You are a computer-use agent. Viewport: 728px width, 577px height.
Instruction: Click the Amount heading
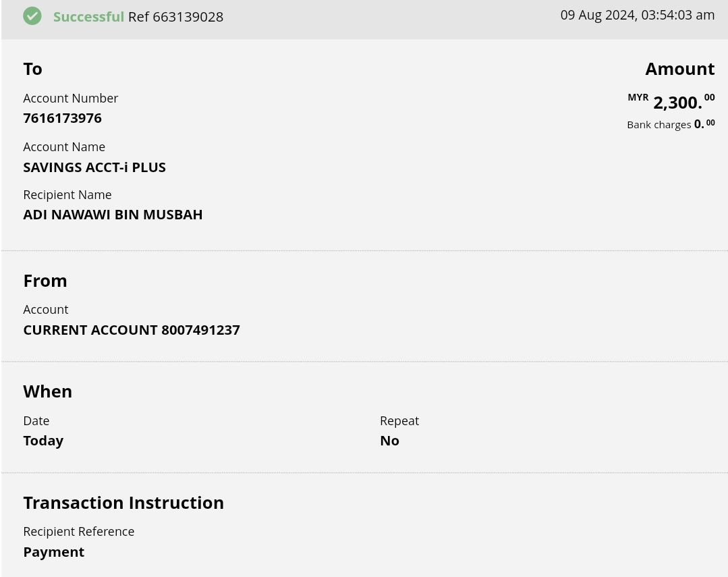click(x=679, y=69)
